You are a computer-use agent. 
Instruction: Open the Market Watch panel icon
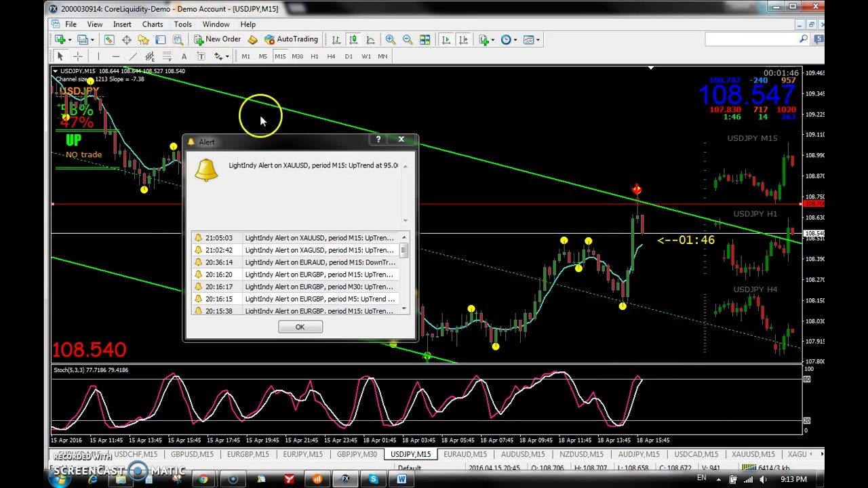click(x=108, y=40)
